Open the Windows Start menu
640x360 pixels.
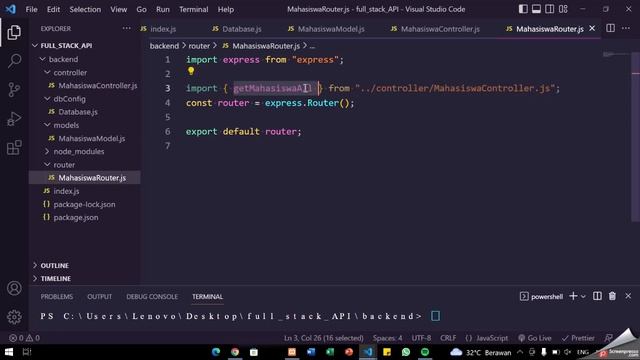tap(9, 352)
